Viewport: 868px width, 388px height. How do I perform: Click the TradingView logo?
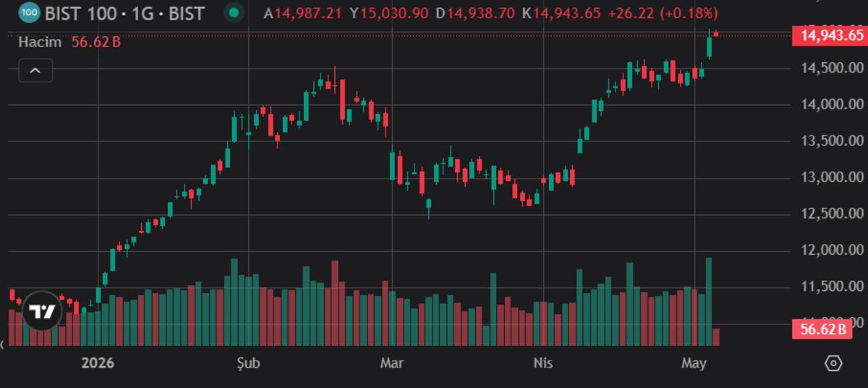click(41, 311)
